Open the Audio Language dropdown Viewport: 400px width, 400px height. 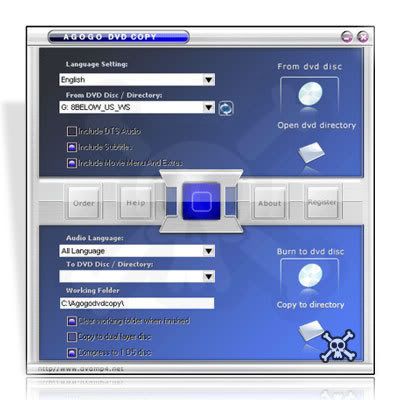click(137, 251)
